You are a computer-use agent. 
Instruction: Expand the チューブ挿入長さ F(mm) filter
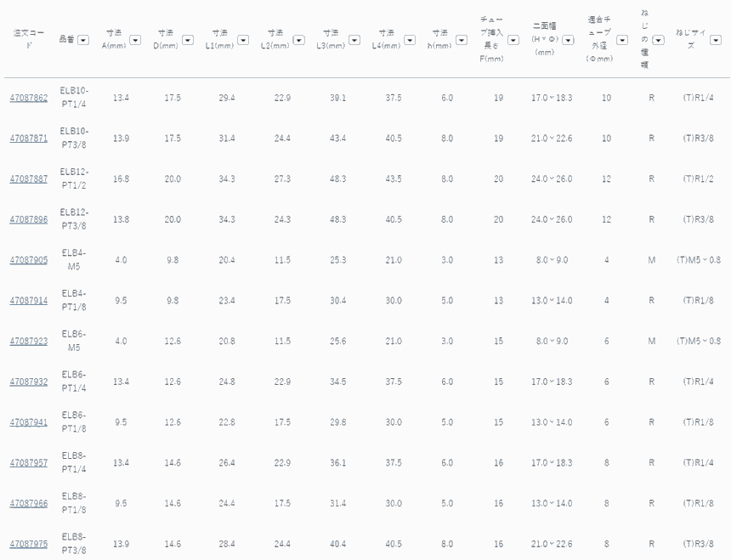[x=513, y=39]
